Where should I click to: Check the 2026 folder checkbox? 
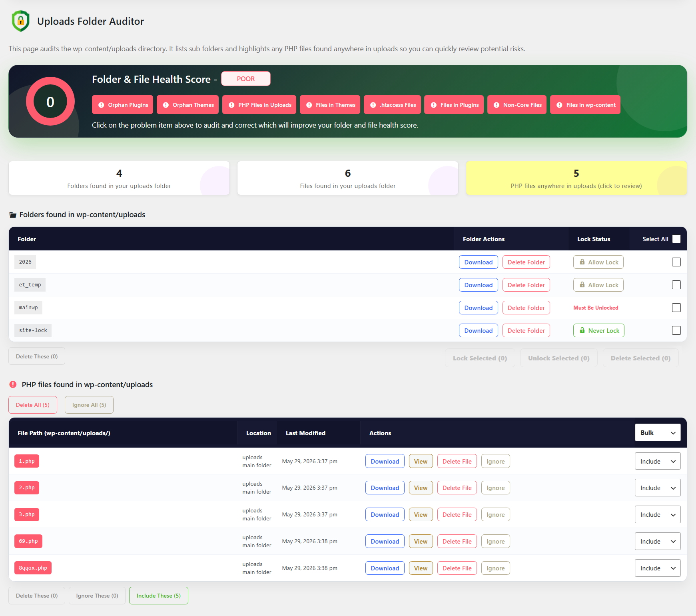coord(676,262)
